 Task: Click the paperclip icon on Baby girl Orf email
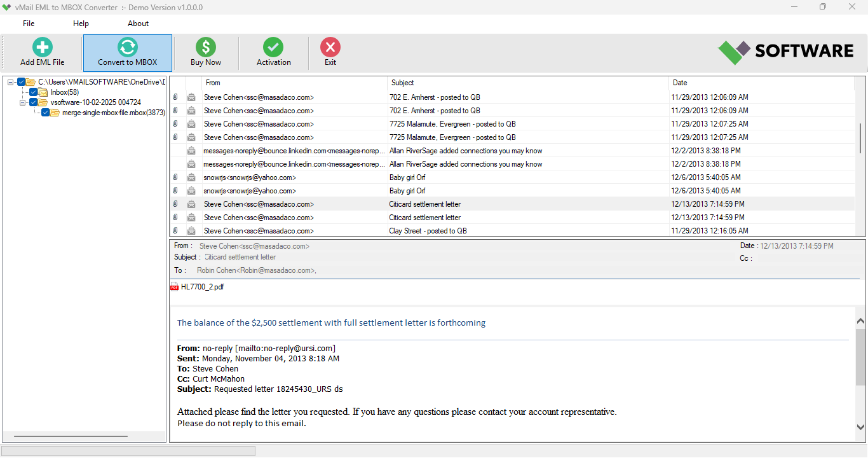coord(175,177)
